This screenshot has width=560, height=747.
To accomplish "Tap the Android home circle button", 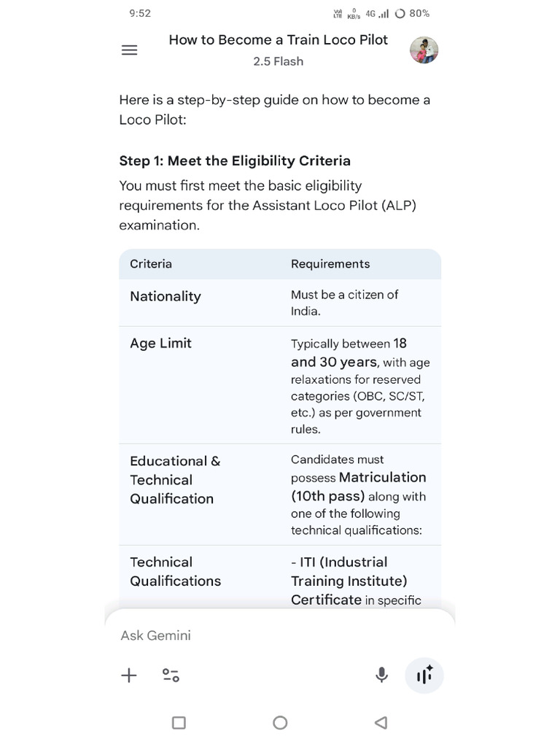I will click(280, 723).
